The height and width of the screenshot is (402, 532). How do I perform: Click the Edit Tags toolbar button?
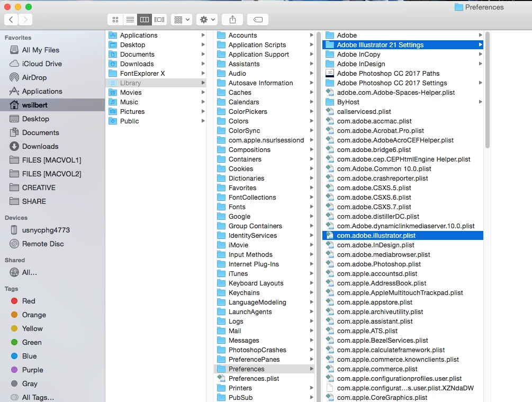[x=258, y=20]
